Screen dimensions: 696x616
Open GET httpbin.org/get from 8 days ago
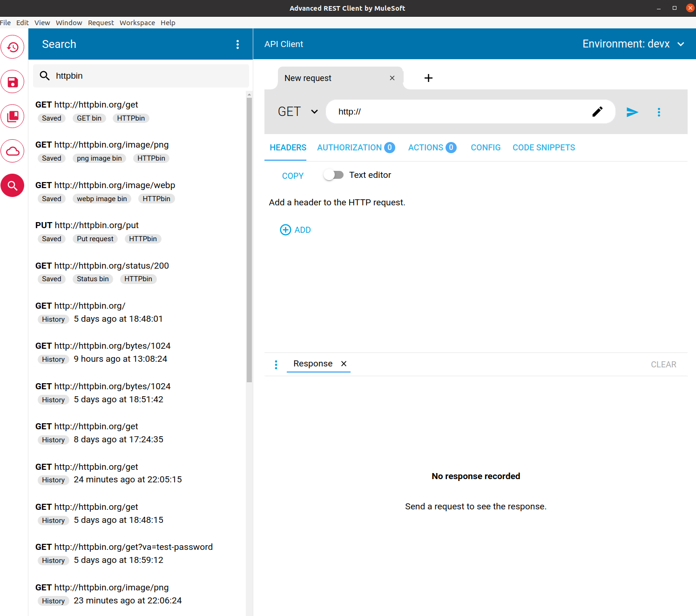[137, 433]
